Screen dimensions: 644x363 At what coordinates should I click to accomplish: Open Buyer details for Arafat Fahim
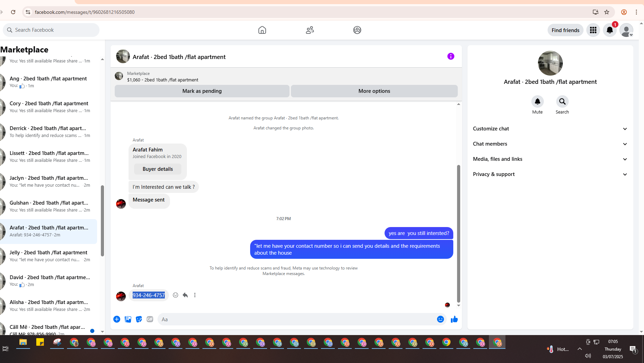pyautogui.click(x=158, y=169)
